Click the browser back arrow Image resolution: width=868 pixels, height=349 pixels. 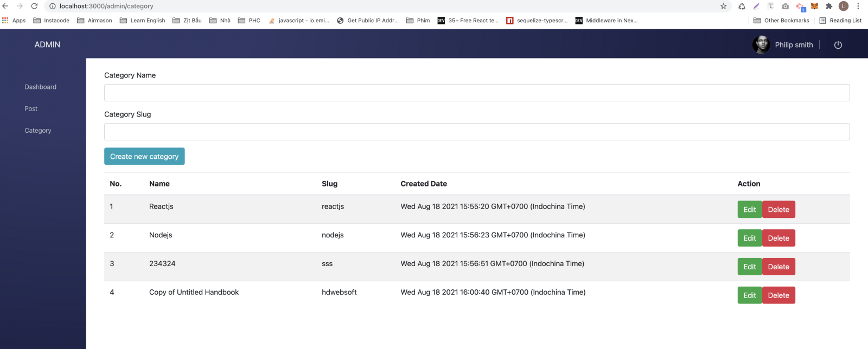click(x=5, y=6)
